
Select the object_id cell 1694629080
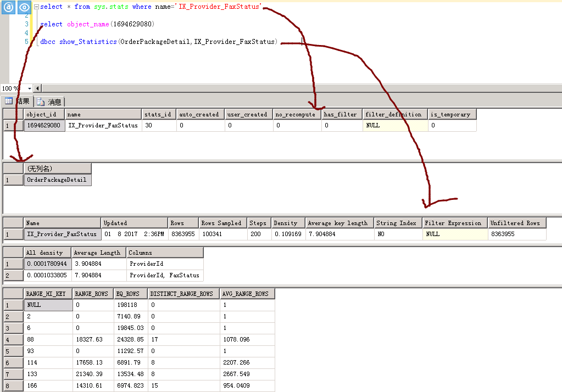pyautogui.click(x=44, y=126)
